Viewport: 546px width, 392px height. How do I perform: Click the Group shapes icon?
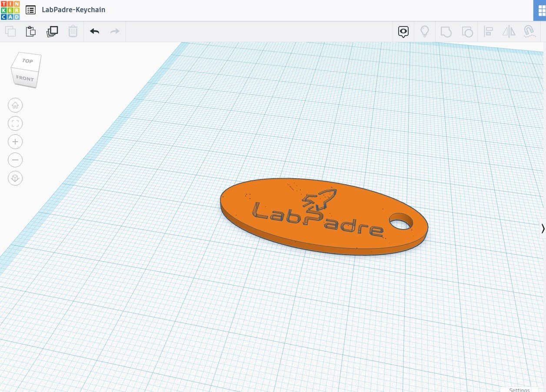pyautogui.click(x=446, y=31)
